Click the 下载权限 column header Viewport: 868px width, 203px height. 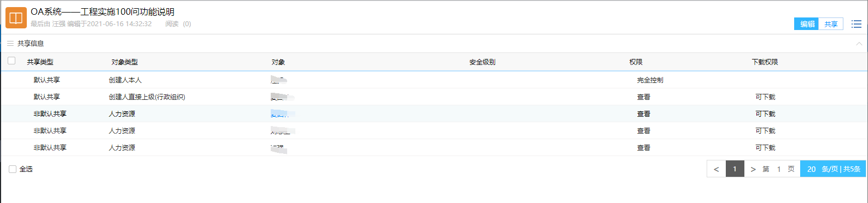pos(765,62)
